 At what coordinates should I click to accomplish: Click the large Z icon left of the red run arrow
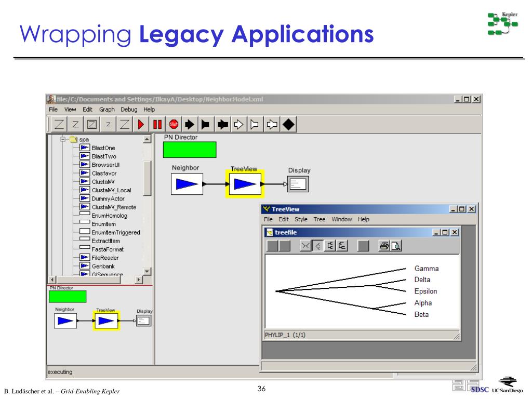[x=124, y=124]
